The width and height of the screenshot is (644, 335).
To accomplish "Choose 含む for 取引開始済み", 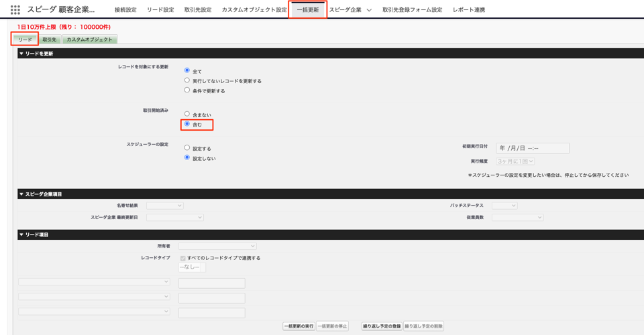I will (x=187, y=124).
